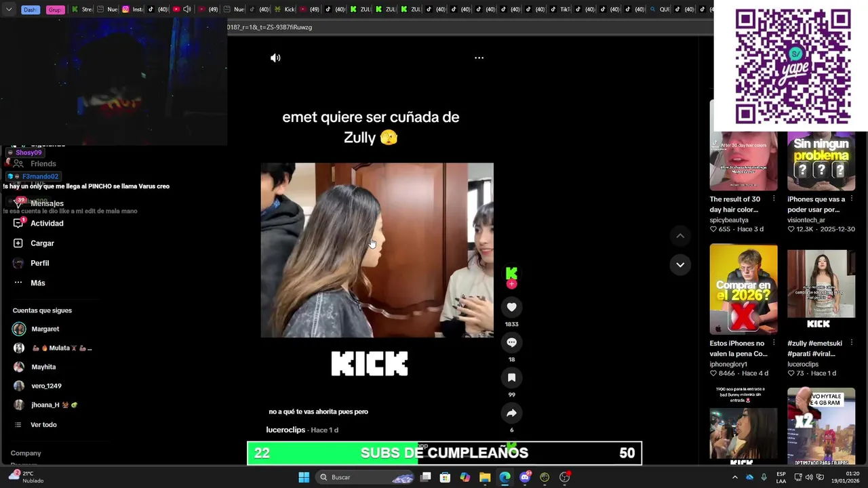This screenshot has height=488, width=868.
Task: Switch to the QUE search tab
Action: [660, 9]
